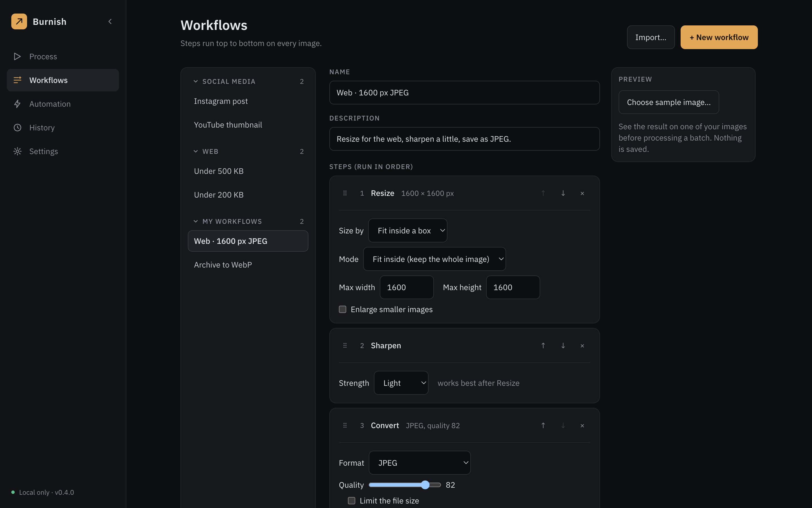Open History from the sidebar

(63, 128)
